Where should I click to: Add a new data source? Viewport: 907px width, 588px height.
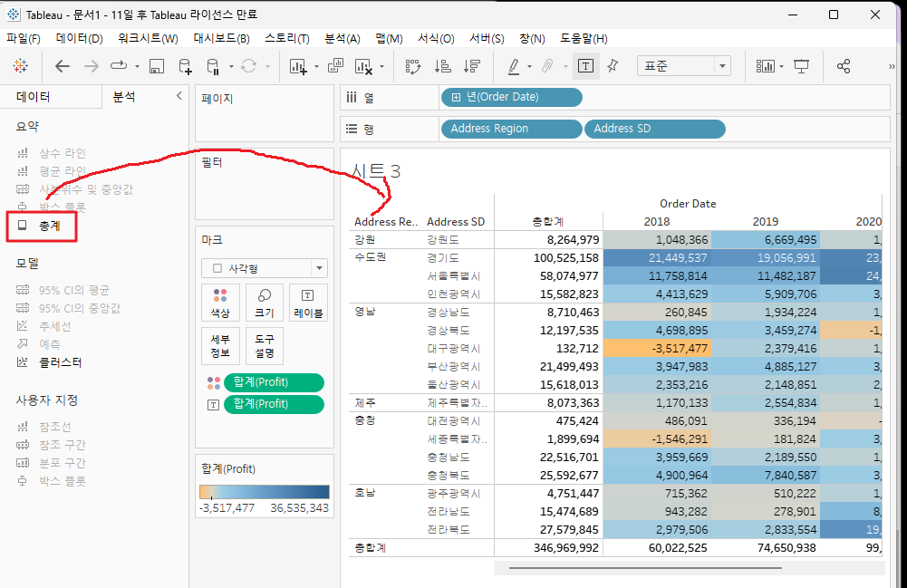185,66
